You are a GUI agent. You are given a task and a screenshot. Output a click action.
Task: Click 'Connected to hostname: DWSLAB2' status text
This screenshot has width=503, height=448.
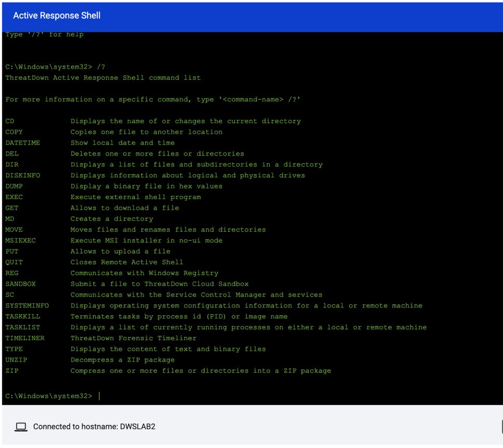point(94,427)
